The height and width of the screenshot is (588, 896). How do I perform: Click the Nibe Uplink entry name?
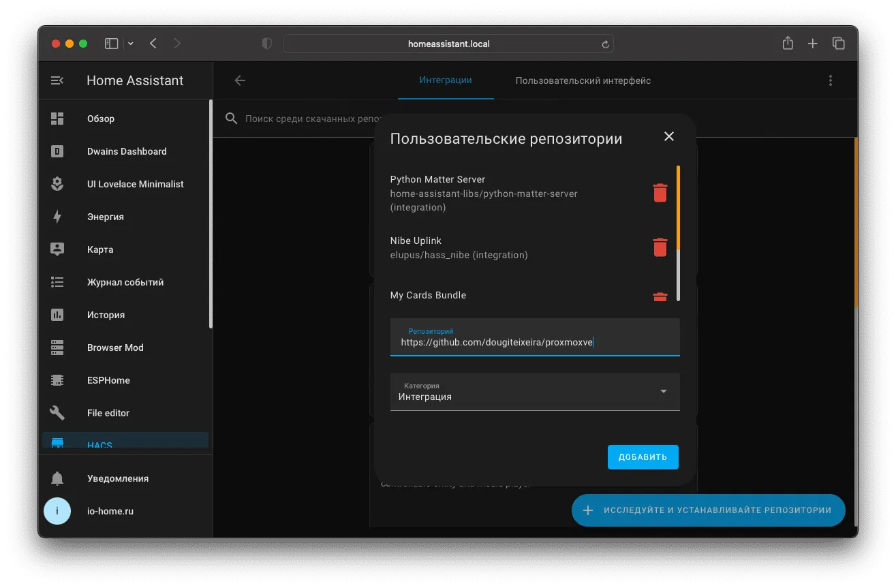point(416,241)
